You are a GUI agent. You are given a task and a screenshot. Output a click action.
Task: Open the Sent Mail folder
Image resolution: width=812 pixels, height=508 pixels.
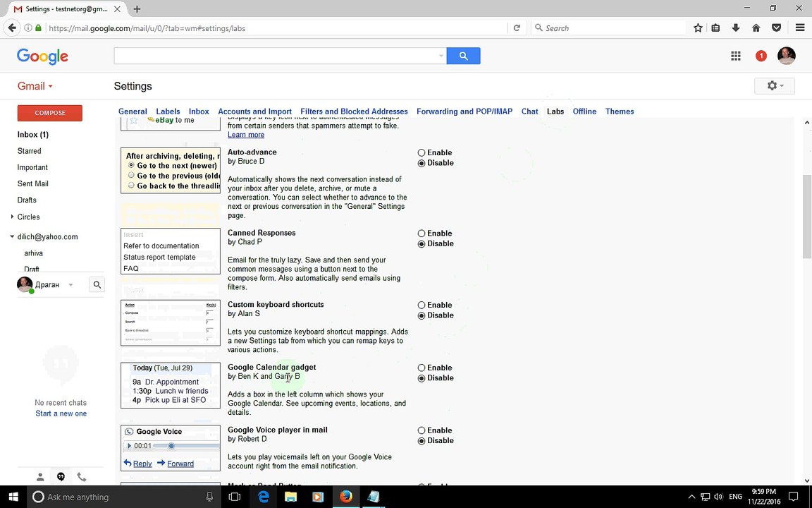click(32, 183)
